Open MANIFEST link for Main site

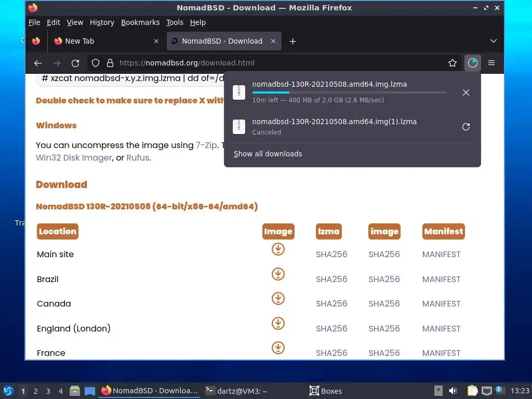[441, 255]
